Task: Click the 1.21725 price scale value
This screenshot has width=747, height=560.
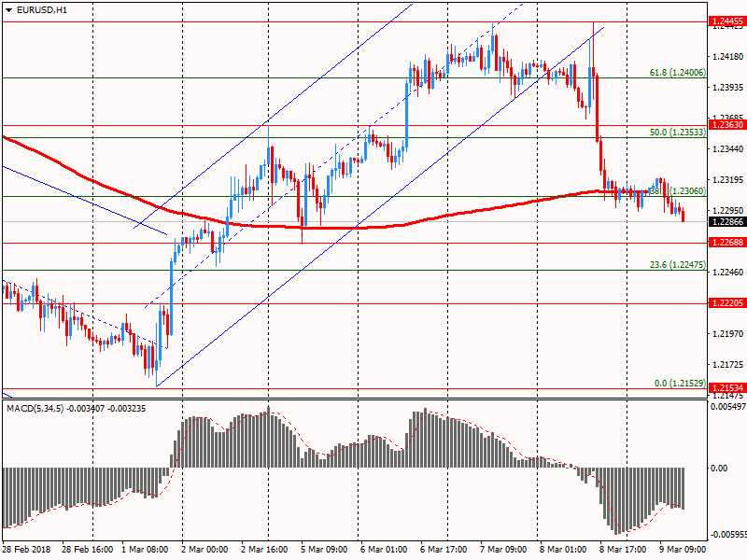Action: 727,365
